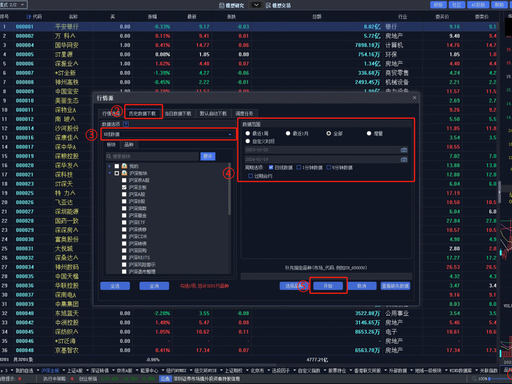Switch to the 默认启动下载 tab
The width and height of the screenshot is (512, 384).
coord(213,113)
